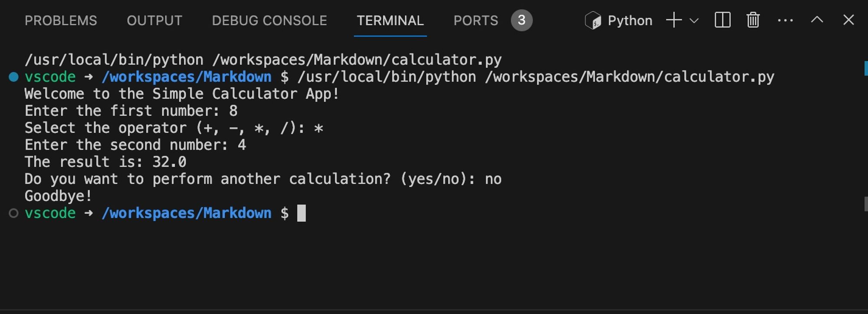This screenshot has height=314, width=868.
Task: Click the filled command status circle
Action: point(13,76)
